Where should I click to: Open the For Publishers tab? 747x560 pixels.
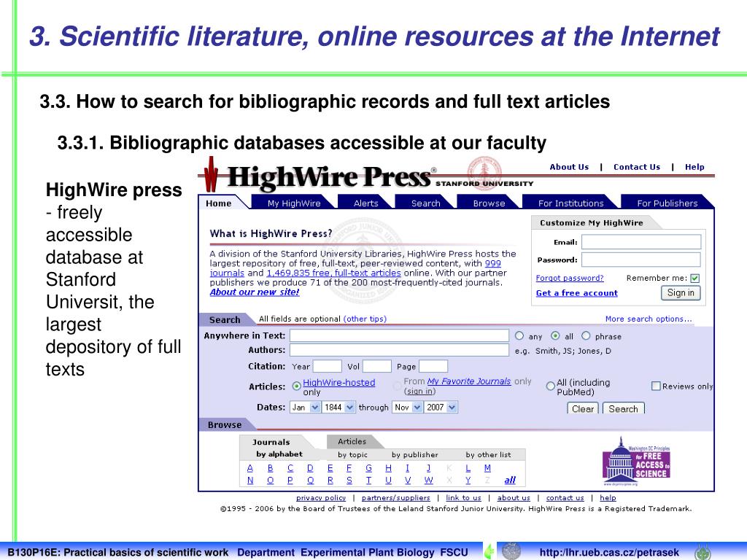tap(667, 203)
